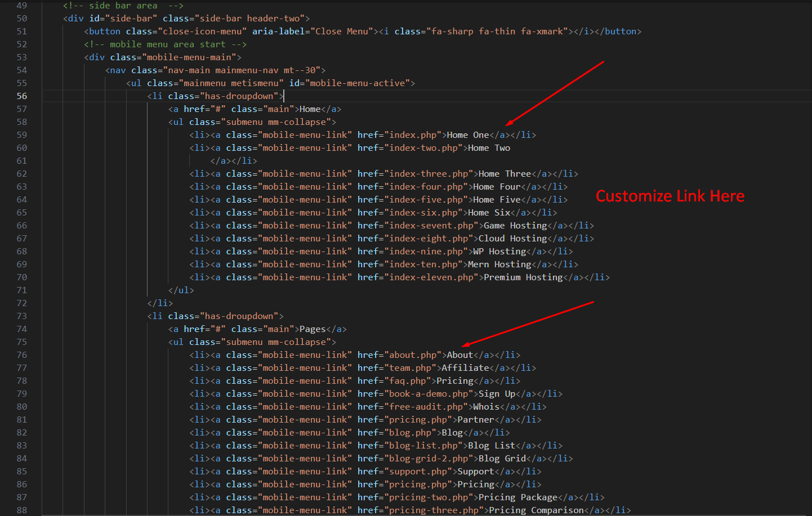Click line number 49 in the gutter
This screenshot has height=516, width=812.
(x=21, y=6)
